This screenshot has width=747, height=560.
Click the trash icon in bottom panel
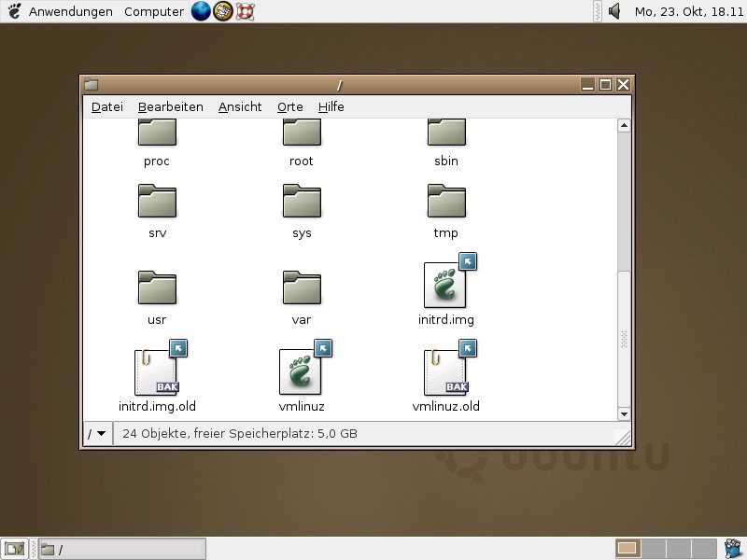(733, 548)
